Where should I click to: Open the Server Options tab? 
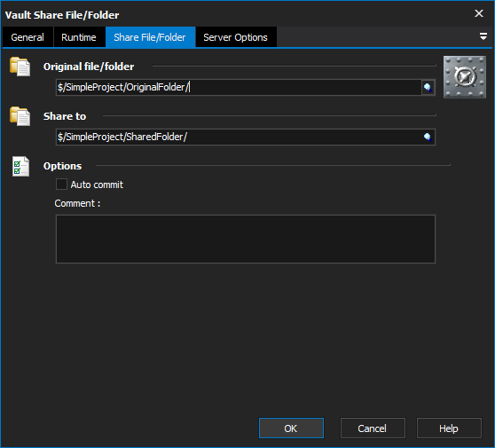pos(235,37)
